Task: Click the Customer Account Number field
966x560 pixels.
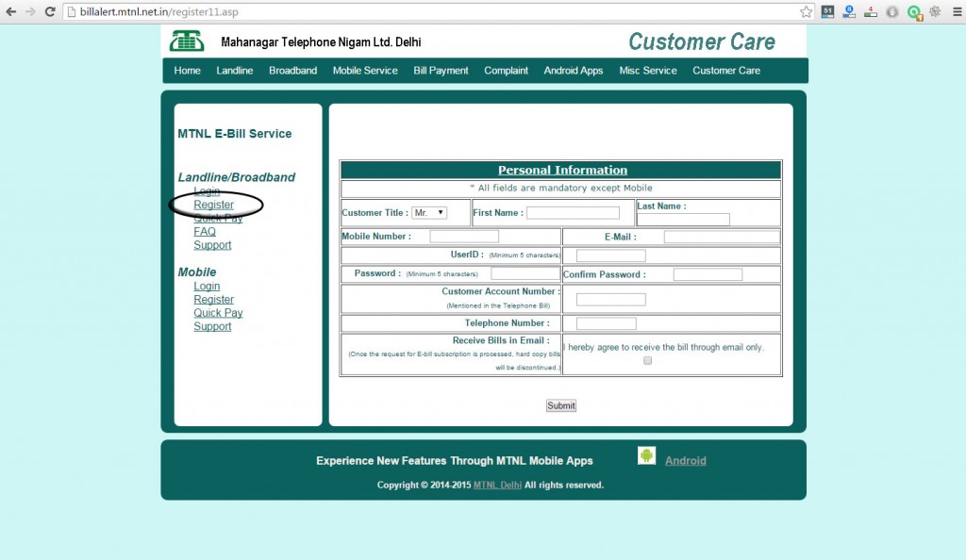Action: tap(611, 300)
